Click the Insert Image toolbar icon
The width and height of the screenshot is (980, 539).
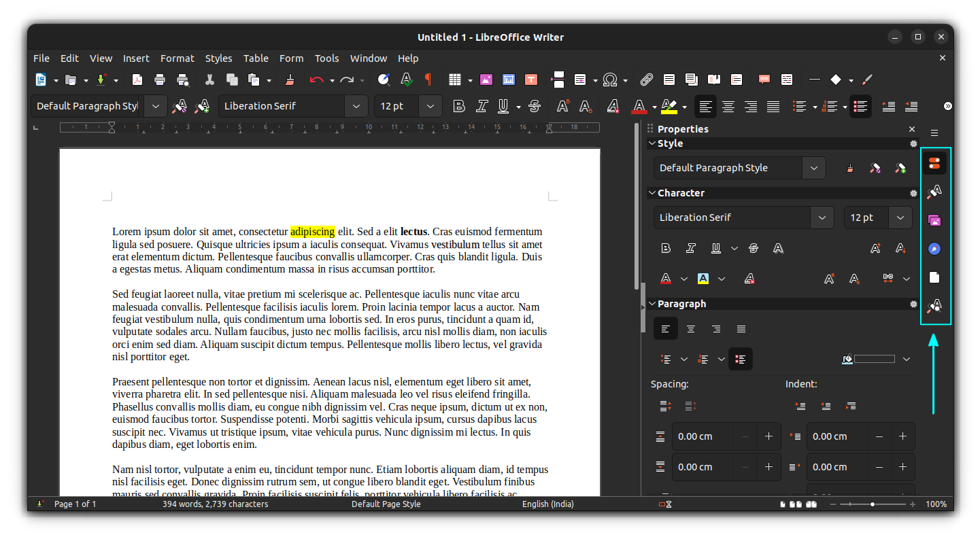[x=486, y=80]
